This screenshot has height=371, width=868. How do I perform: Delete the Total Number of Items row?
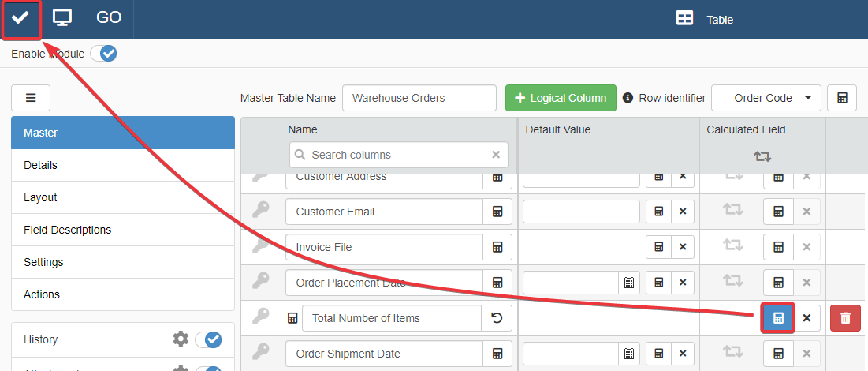(x=845, y=317)
